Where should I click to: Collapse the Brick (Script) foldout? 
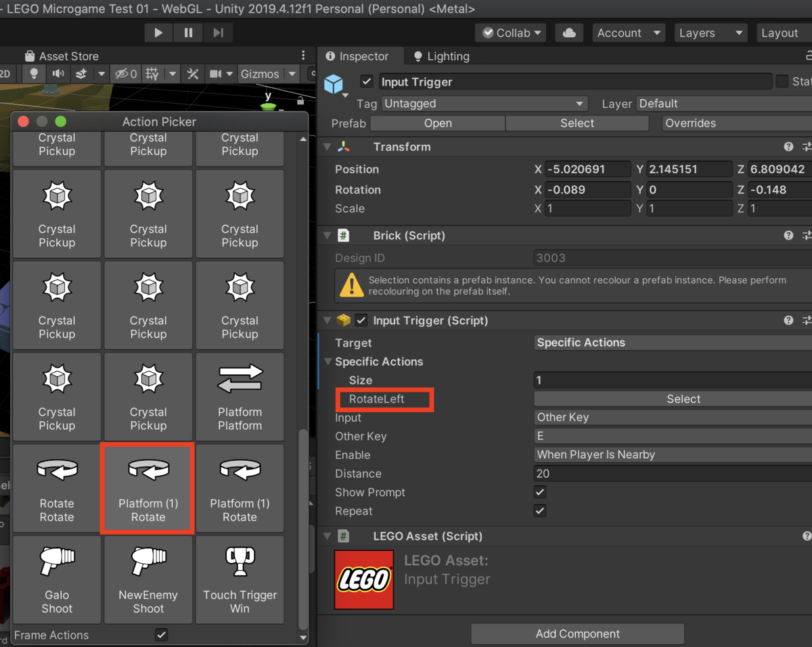pyautogui.click(x=328, y=236)
